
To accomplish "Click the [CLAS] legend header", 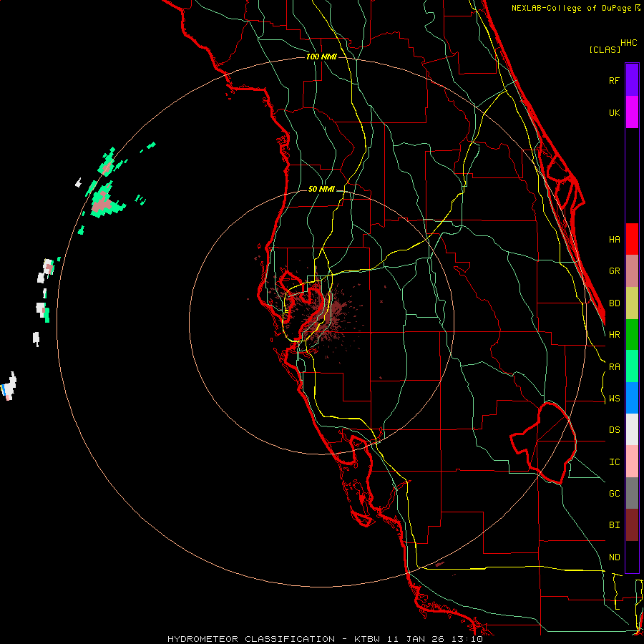I will pos(605,49).
